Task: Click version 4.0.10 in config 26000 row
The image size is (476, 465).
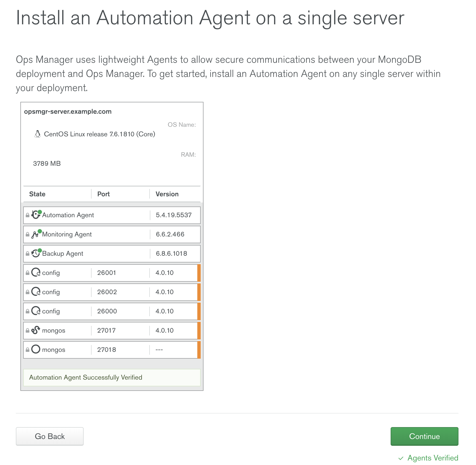Action: coord(165,311)
